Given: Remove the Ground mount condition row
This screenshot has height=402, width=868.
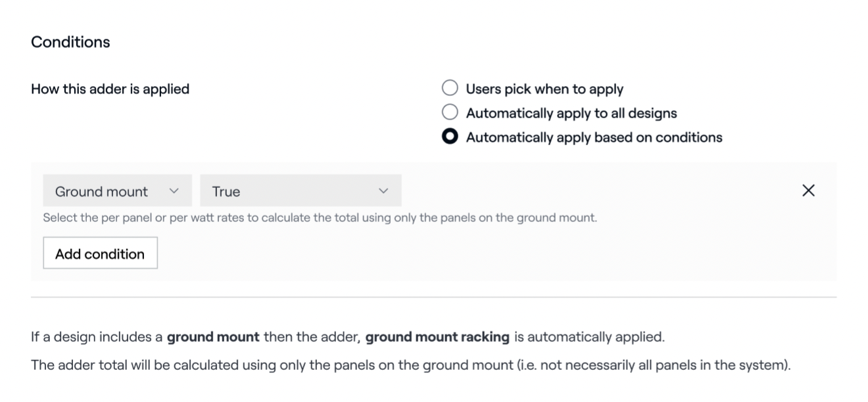Looking at the screenshot, I should click(x=808, y=191).
